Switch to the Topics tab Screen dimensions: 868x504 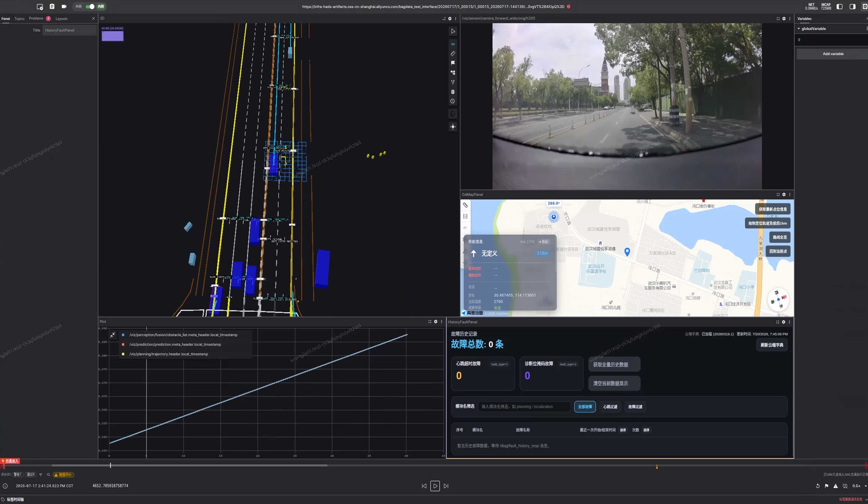coord(19,19)
